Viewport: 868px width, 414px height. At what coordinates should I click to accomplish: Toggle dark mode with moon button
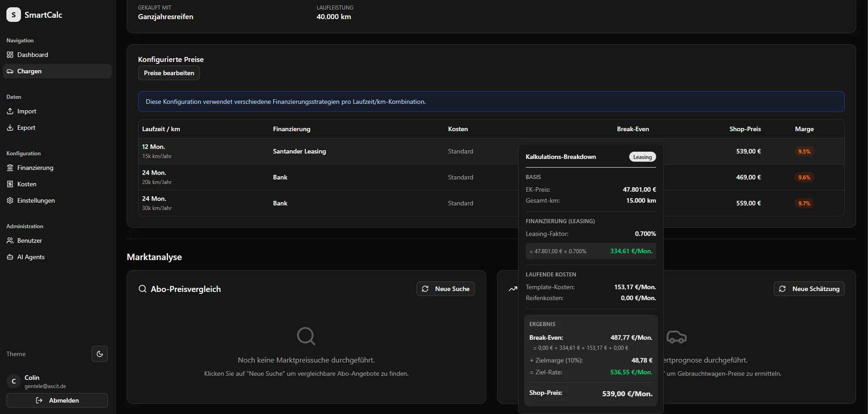coord(100,354)
